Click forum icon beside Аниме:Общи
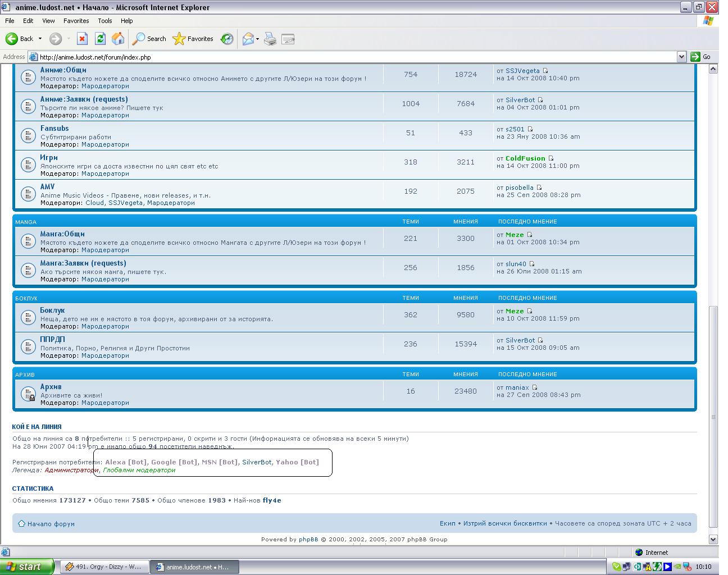The image size is (728, 575). (x=28, y=77)
